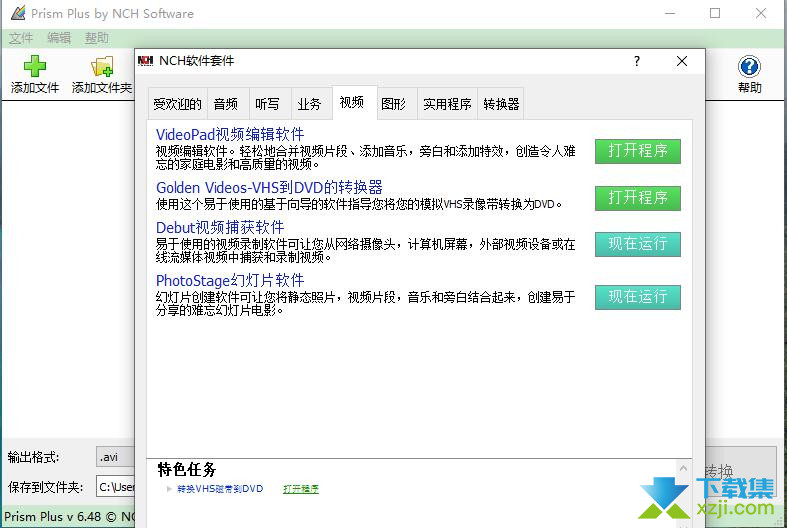Image resolution: width=787 pixels, height=528 pixels.
Task: Click 现在运行 button for PhotoStage
Action: click(x=637, y=297)
